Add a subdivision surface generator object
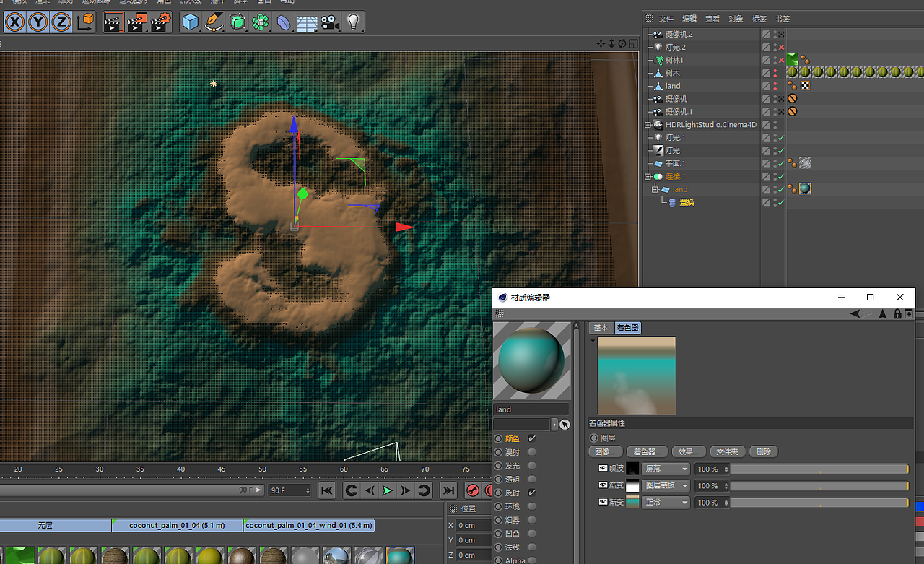924x564 pixels. point(237,22)
